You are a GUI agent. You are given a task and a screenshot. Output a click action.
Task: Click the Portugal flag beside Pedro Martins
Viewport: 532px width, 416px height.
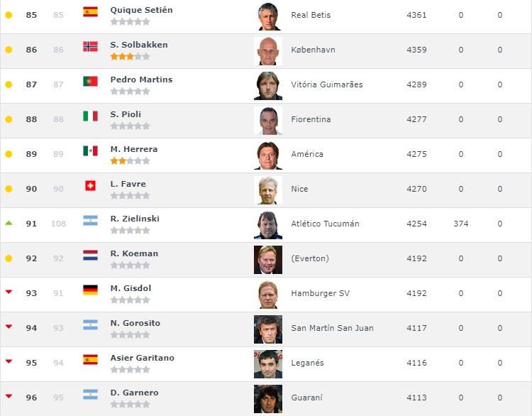tap(90, 81)
